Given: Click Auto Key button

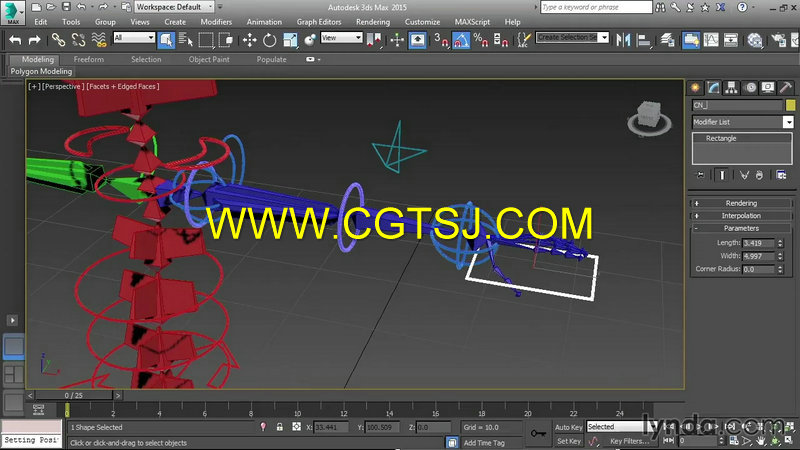Looking at the screenshot, I should (568, 427).
